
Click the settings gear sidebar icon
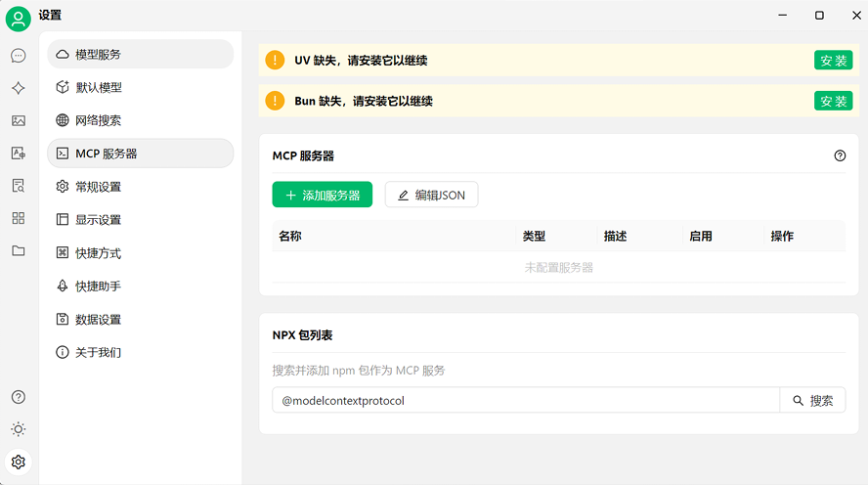19,462
